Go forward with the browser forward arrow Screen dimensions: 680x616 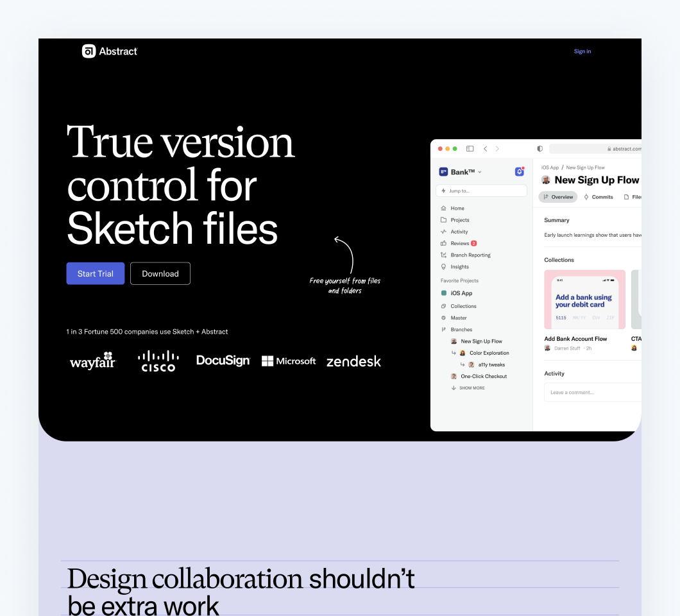(x=497, y=149)
